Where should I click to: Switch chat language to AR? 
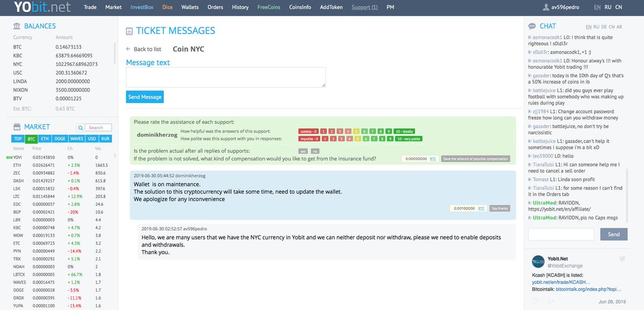619,27
